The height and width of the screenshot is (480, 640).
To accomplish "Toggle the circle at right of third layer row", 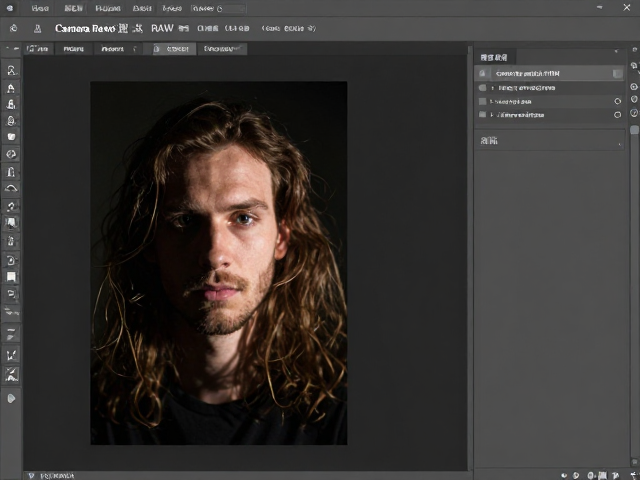I will tap(618, 101).
